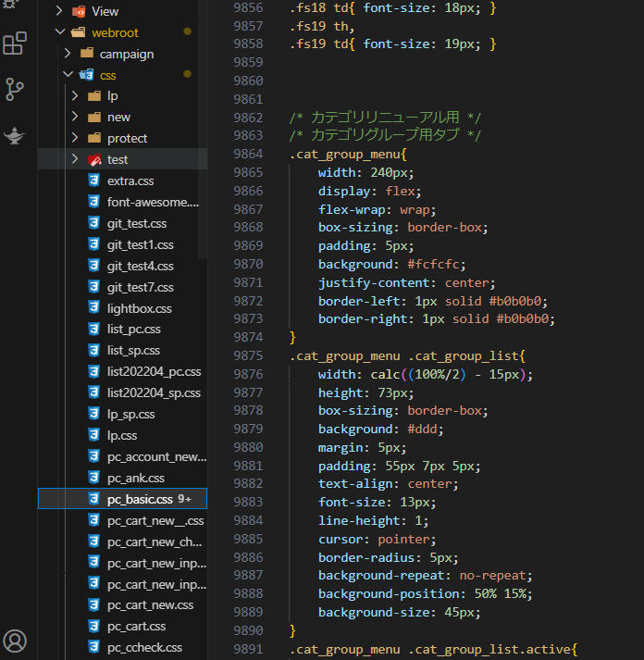Viewport: 644px width, 660px height.
Task: Click the CSS icon next to lightbox.css
Action: coord(93,308)
